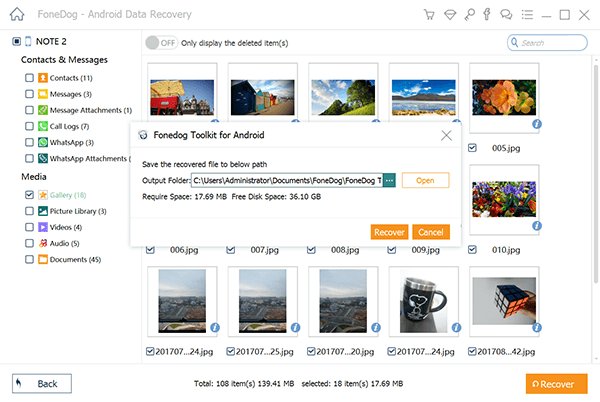Click info badge on 201707...20.jpg photo
Screen dimensions: 600x402
click(376, 327)
